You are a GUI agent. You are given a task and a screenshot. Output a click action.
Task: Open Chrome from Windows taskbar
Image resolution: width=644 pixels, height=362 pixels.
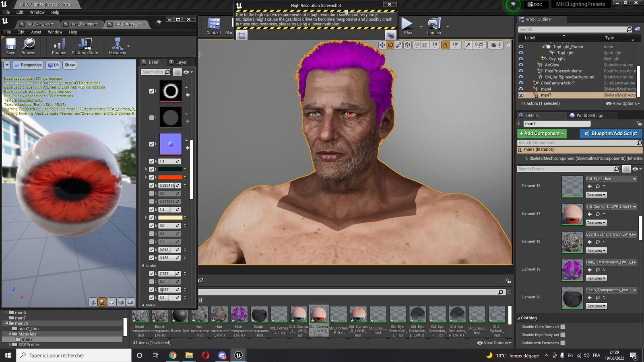tap(173, 356)
